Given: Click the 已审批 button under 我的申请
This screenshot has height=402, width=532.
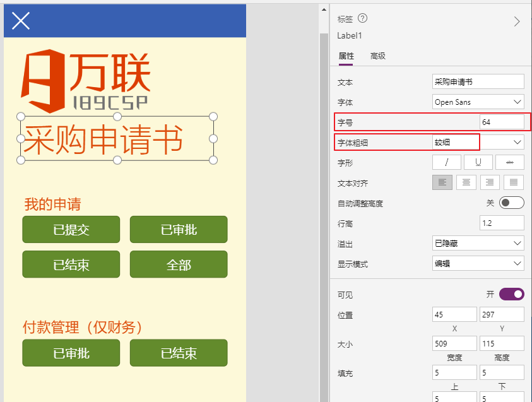Looking at the screenshot, I should (179, 230).
